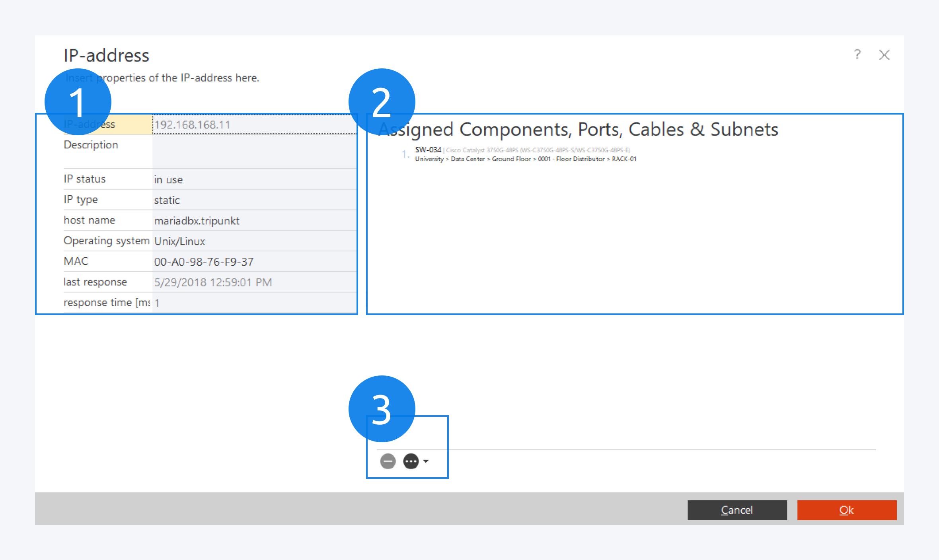Open the dropdown arrow beside ellipsis icon
The image size is (939, 560).
(x=426, y=461)
